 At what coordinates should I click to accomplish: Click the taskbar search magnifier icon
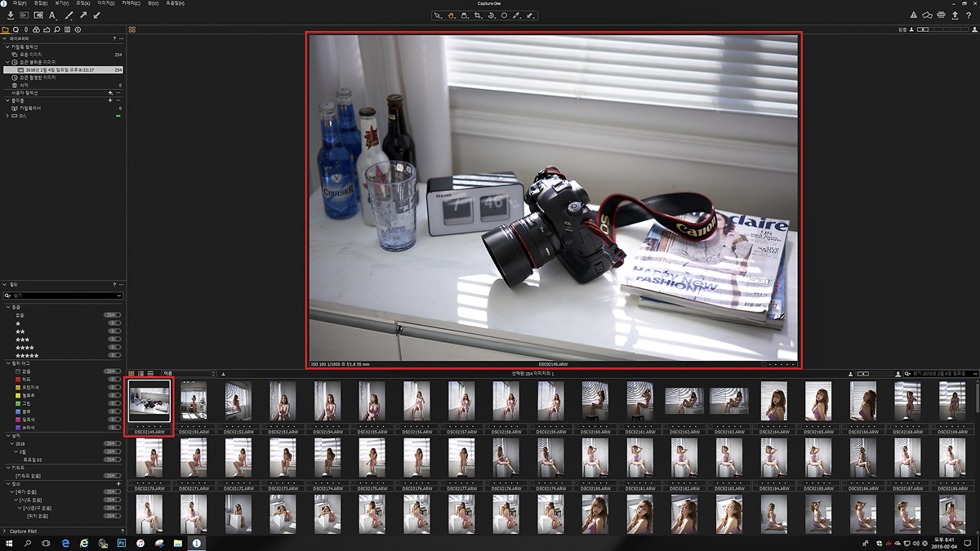pos(28,543)
